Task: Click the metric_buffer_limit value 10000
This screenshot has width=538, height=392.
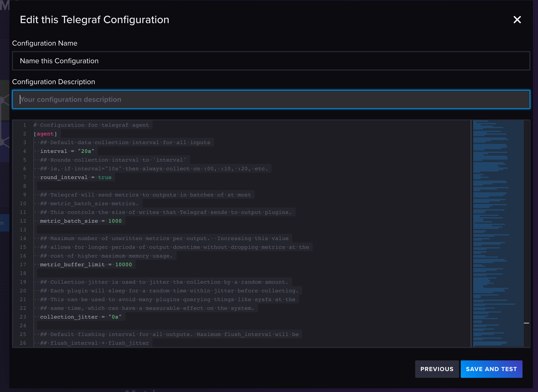Action: click(123, 264)
